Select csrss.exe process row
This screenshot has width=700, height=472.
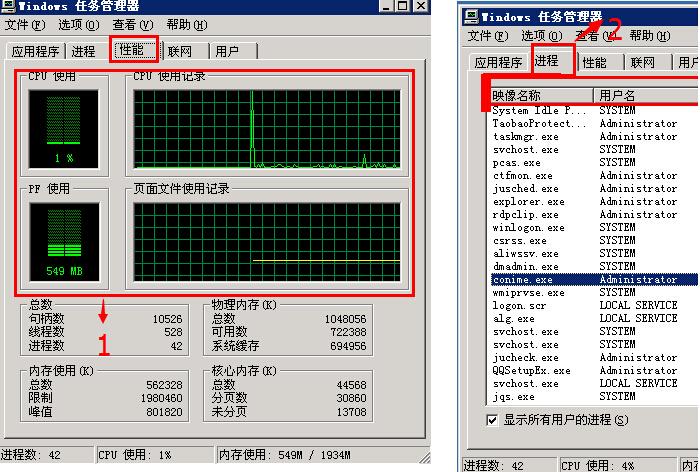(595, 240)
